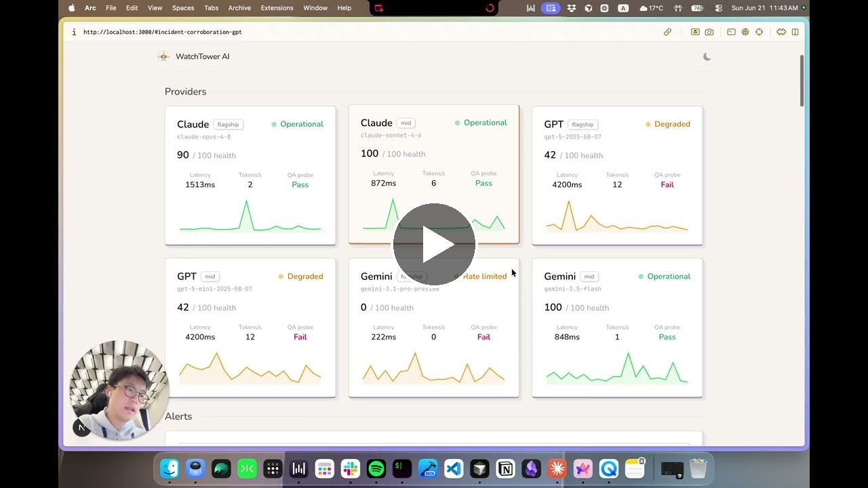Toggle split view icon in Arc toolbar

tap(795, 32)
